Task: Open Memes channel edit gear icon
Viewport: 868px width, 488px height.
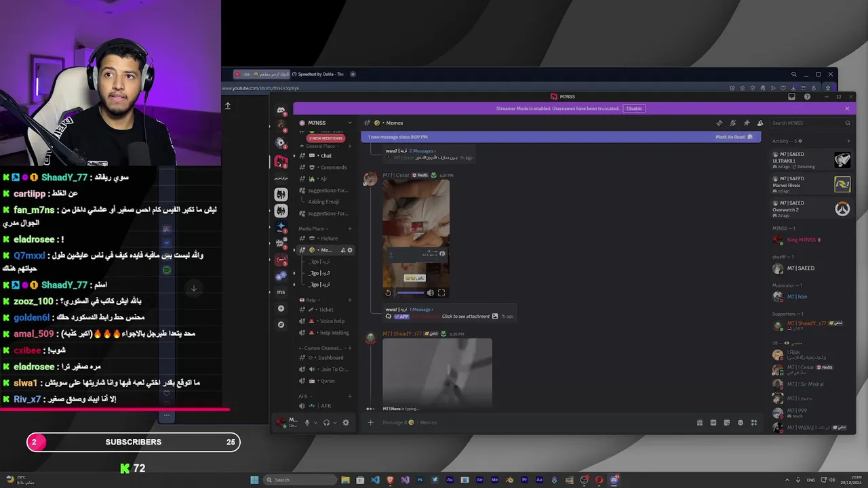Action: [x=350, y=250]
